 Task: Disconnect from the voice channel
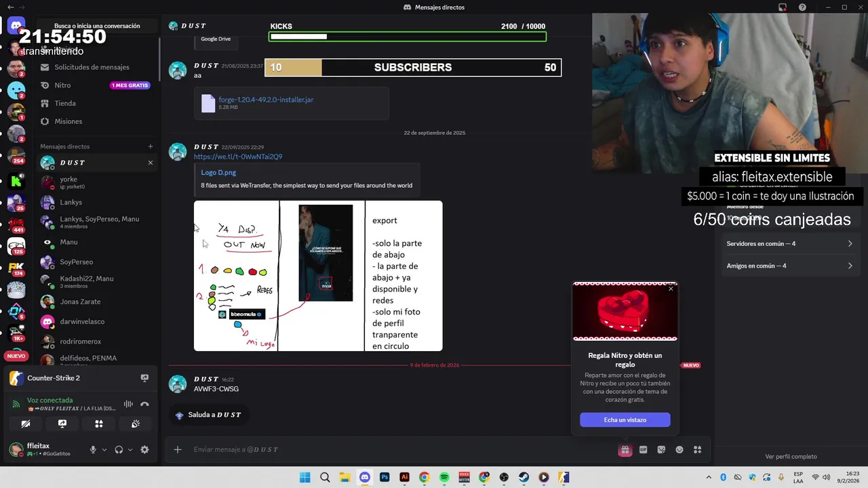144,405
